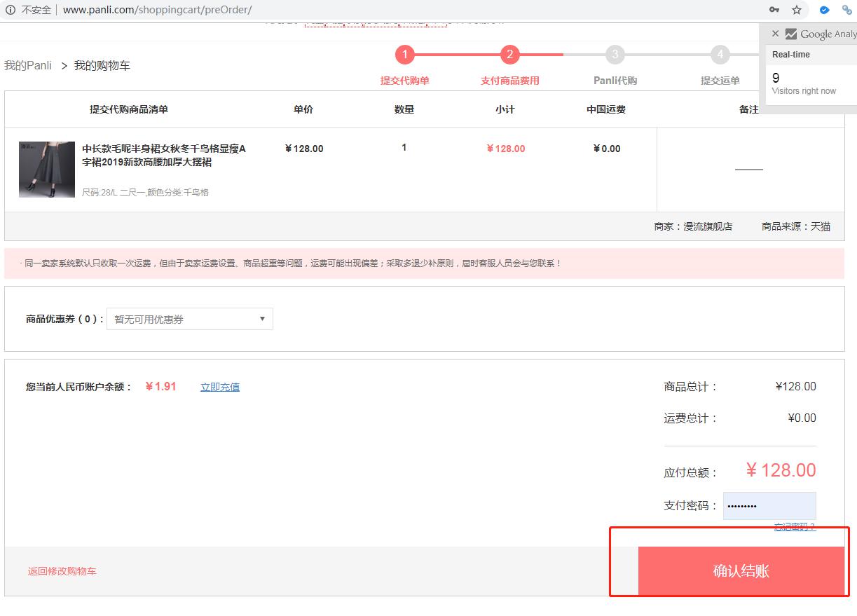Open the 暂无可用优惠券 coupon dropdown

(189, 319)
